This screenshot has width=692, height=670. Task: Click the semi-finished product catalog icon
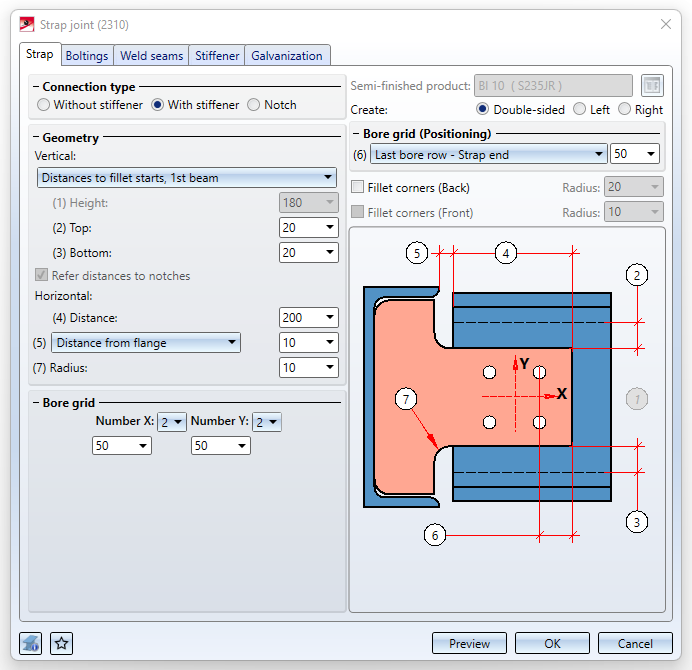pyautogui.click(x=651, y=86)
